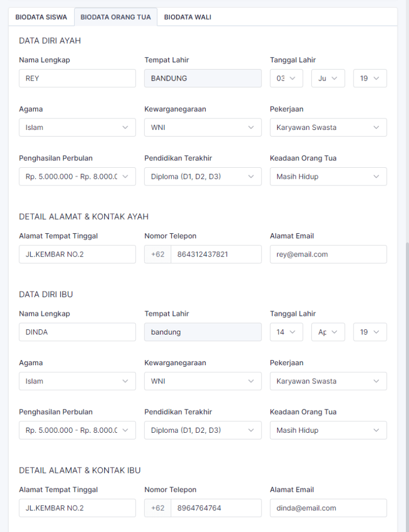The width and height of the screenshot is (409, 532).
Task: Switch to the Biodata Siswa tab
Action: 41,17
